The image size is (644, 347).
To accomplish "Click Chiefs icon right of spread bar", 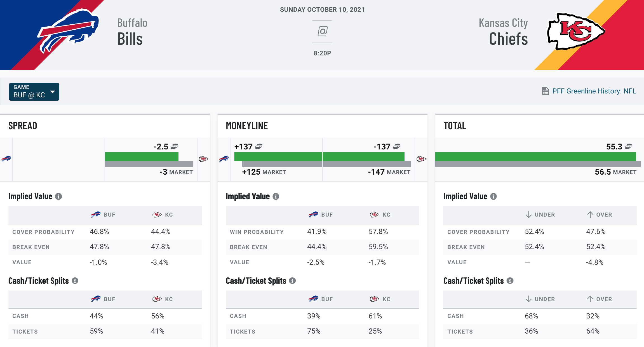I will click(x=204, y=159).
